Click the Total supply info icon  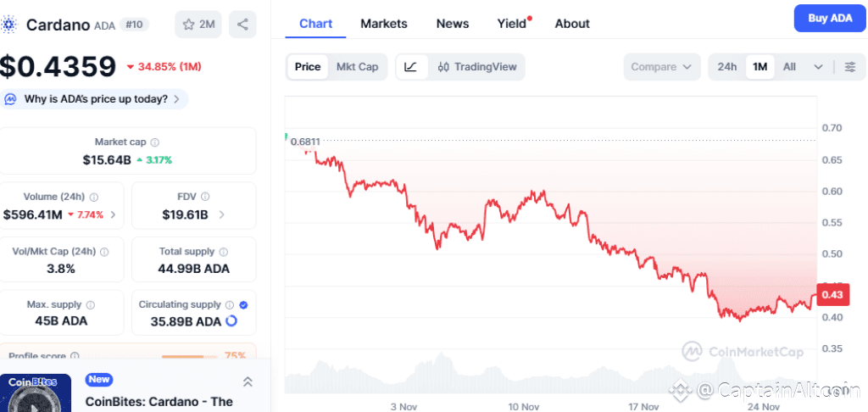coord(223,252)
